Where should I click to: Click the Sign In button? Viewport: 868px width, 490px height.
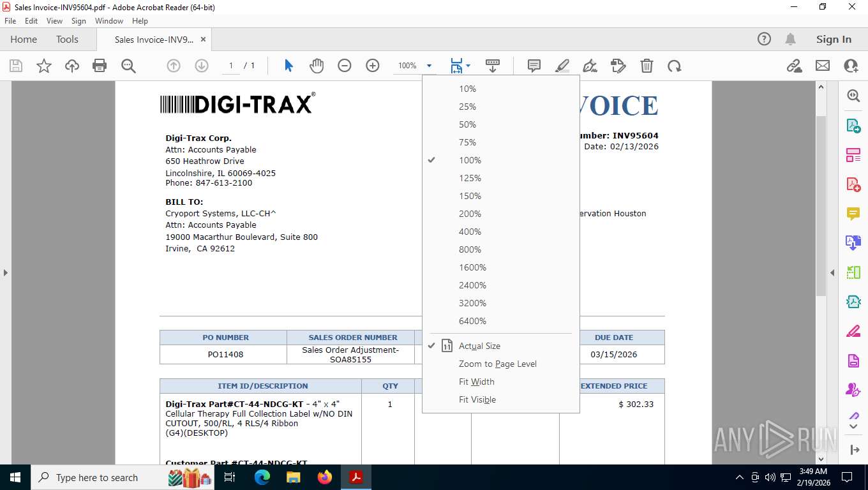[x=834, y=39]
